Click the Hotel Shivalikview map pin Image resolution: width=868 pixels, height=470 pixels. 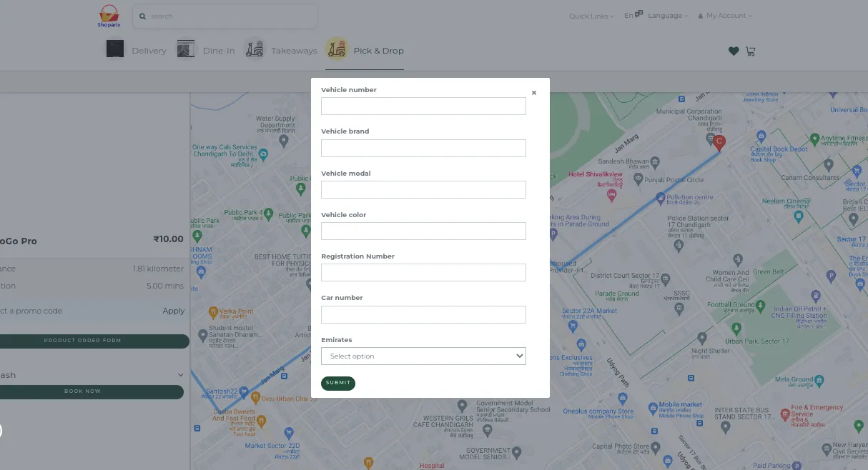point(611,194)
